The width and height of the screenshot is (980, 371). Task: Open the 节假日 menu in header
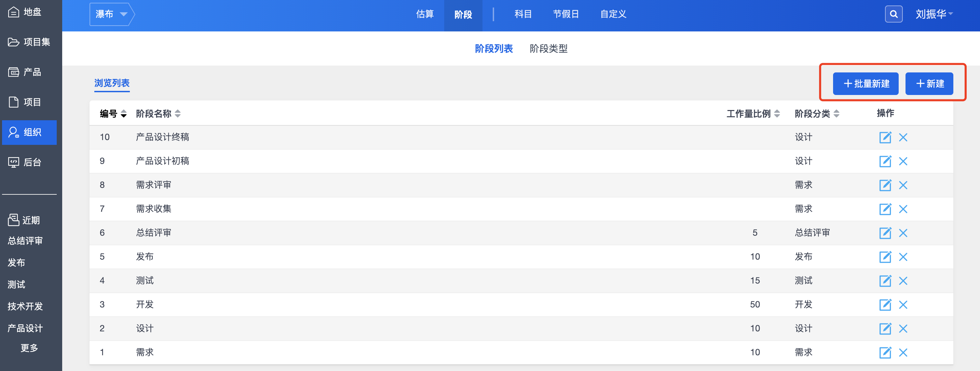566,14
